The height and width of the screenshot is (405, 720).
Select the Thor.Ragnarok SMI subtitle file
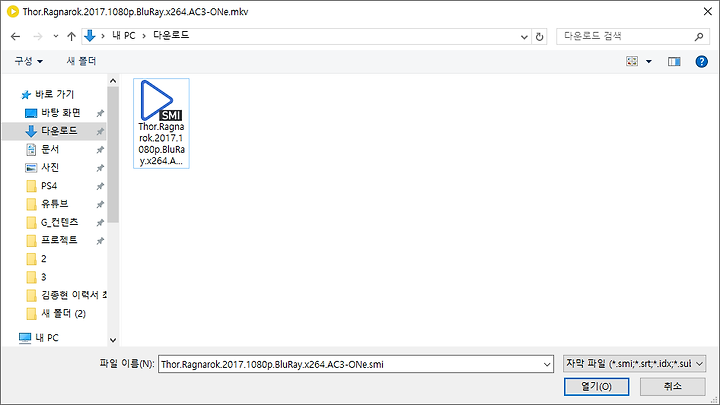(161, 123)
